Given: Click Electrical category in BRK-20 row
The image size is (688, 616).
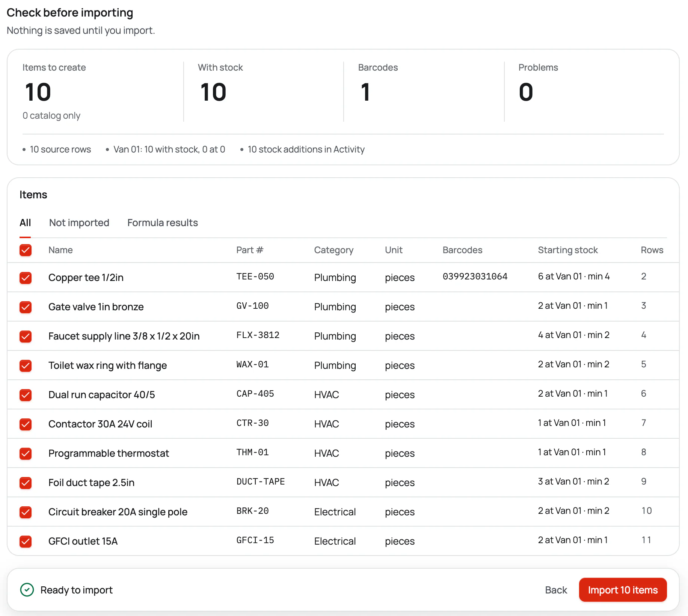Looking at the screenshot, I should point(335,512).
